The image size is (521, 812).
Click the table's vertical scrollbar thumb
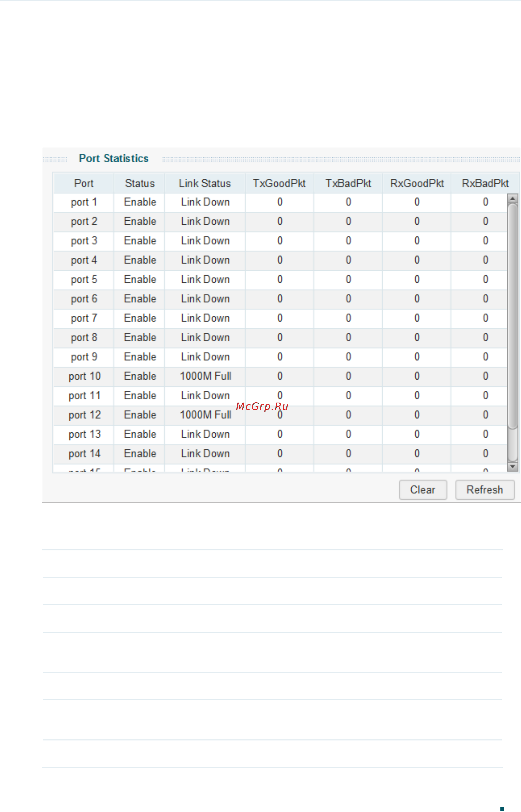(513, 316)
